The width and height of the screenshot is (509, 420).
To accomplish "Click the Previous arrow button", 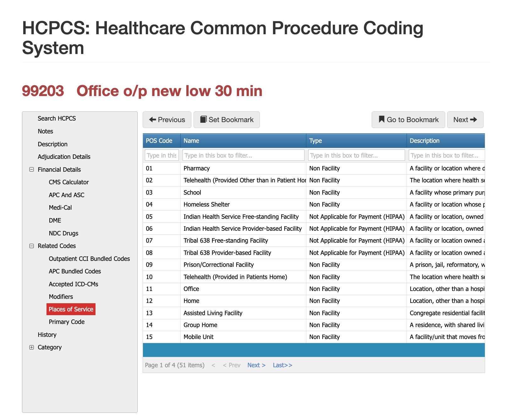I will (167, 120).
